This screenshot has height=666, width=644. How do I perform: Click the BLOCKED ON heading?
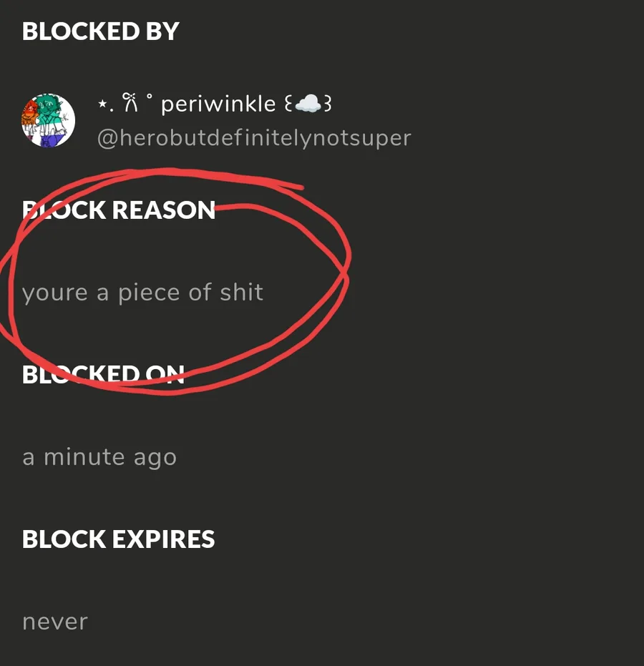103,375
